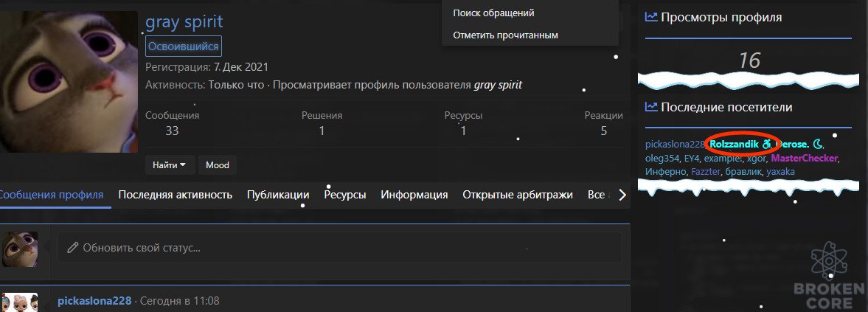The height and width of the screenshot is (312, 868).
Task: Click the Сегодня в 11:08 timestamp
Action: pyautogui.click(x=179, y=301)
